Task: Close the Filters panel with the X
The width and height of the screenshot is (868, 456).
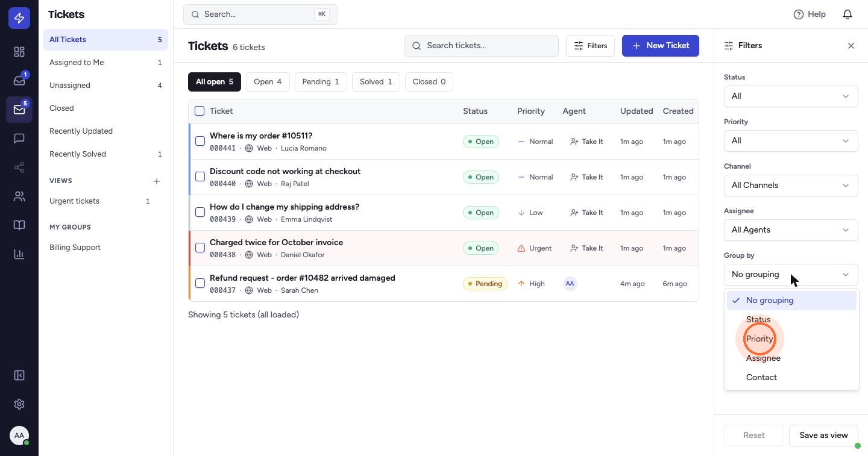Action: (x=851, y=46)
